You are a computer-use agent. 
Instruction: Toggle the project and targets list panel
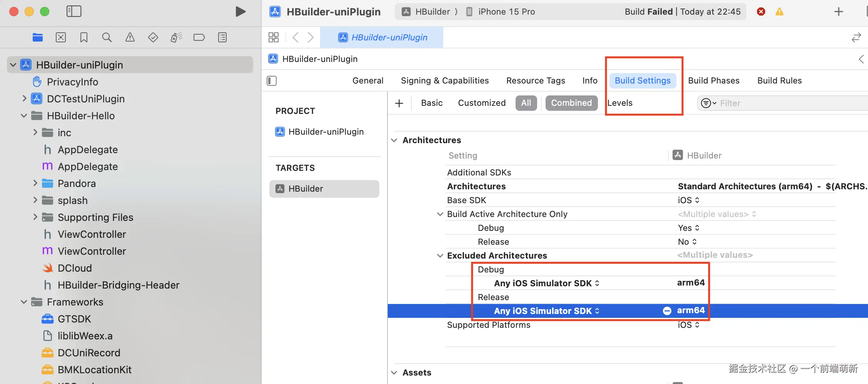point(272,81)
